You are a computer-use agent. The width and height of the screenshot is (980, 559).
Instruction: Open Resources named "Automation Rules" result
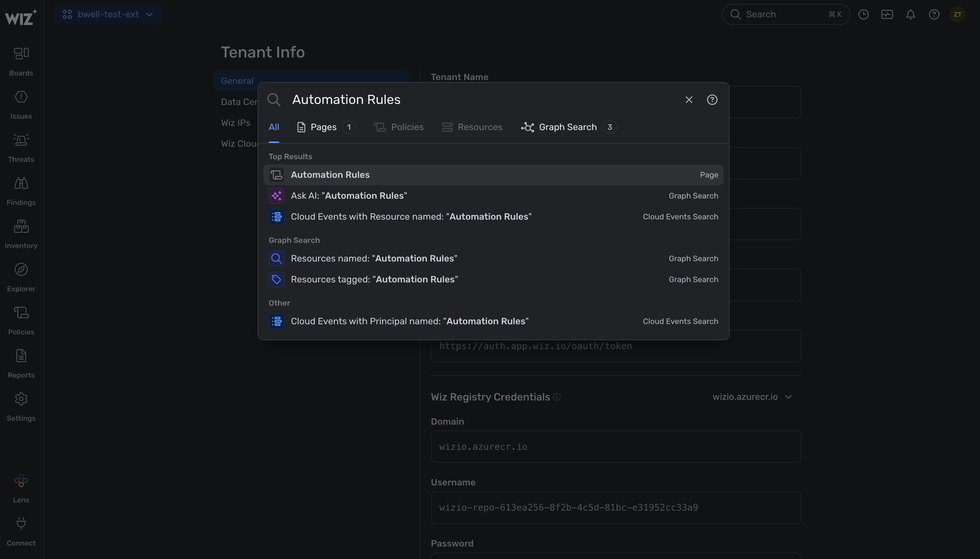493,259
